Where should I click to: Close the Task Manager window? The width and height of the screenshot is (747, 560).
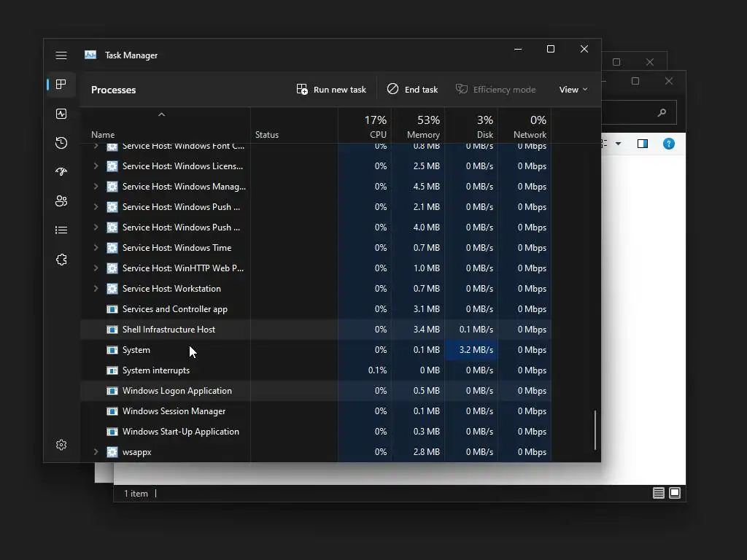[584, 49]
